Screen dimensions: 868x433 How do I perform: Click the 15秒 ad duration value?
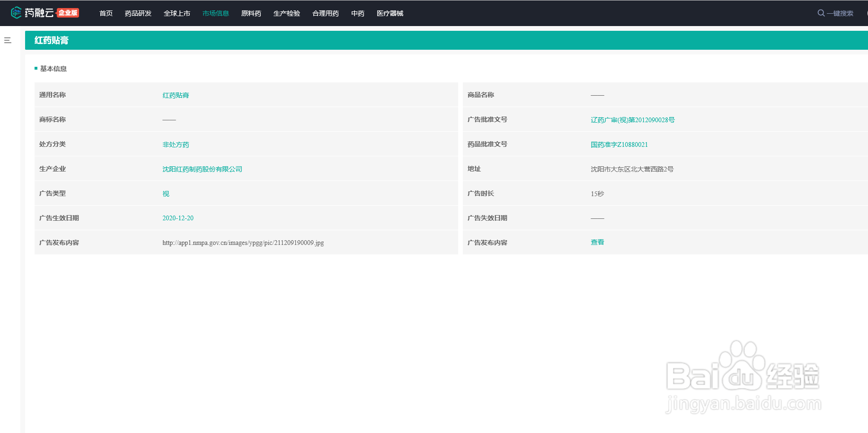coord(597,194)
